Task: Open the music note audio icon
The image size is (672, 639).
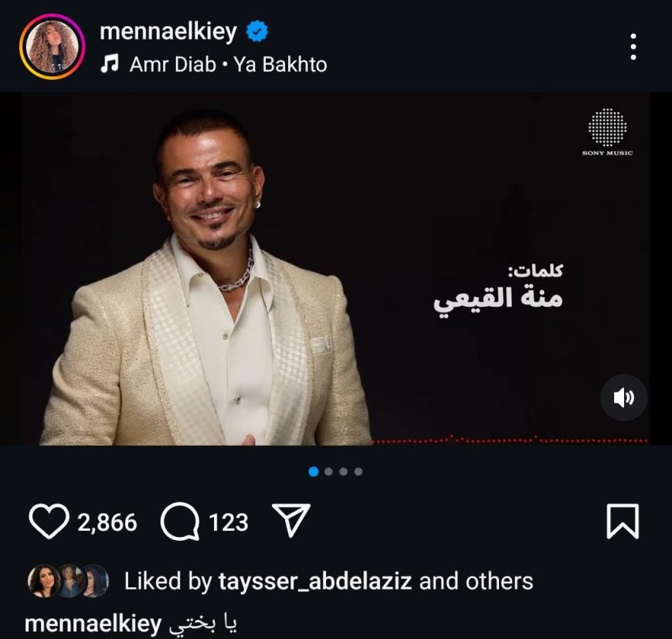Action: pos(110,64)
